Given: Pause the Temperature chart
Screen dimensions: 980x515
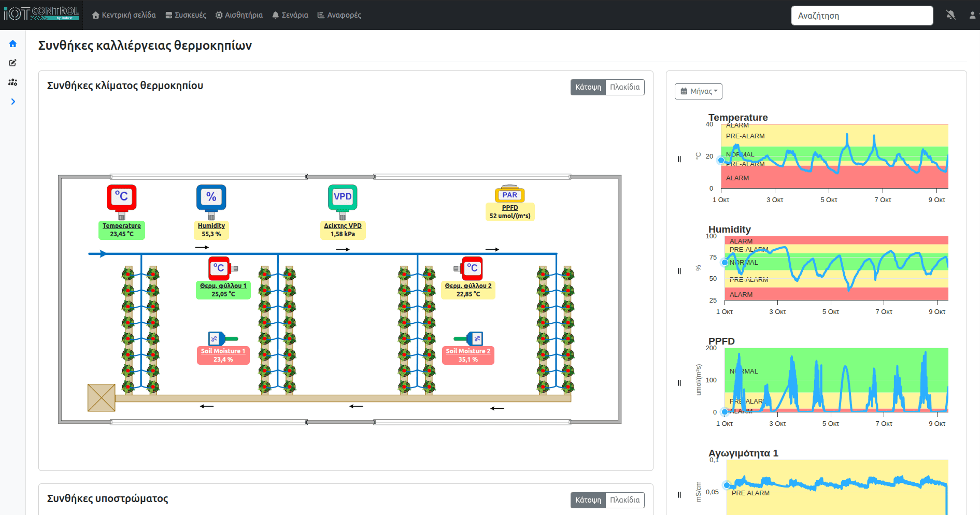Looking at the screenshot, I should [679, 159].
